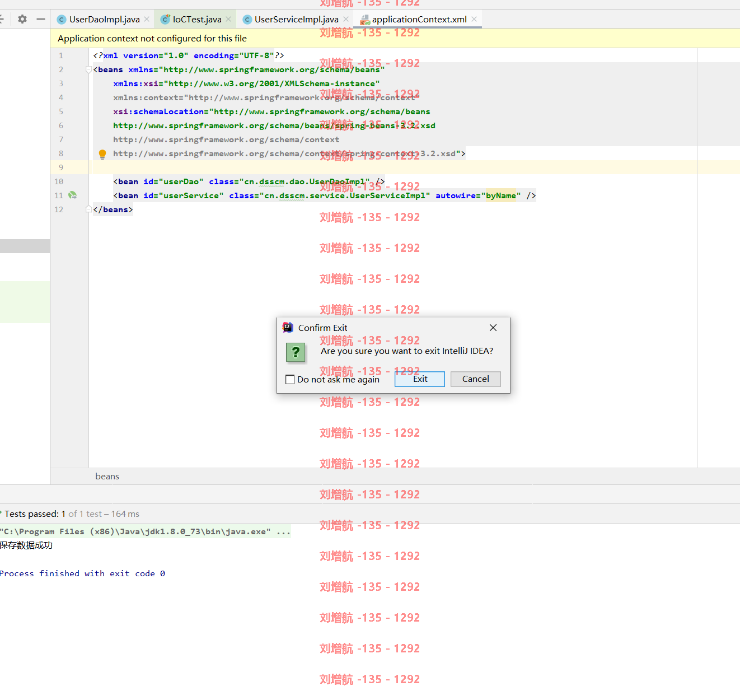Click Cancel in the Confirm Exit dialog
Image resolution: width=740 pixels, height=700 pixels.
coord(476,379)
